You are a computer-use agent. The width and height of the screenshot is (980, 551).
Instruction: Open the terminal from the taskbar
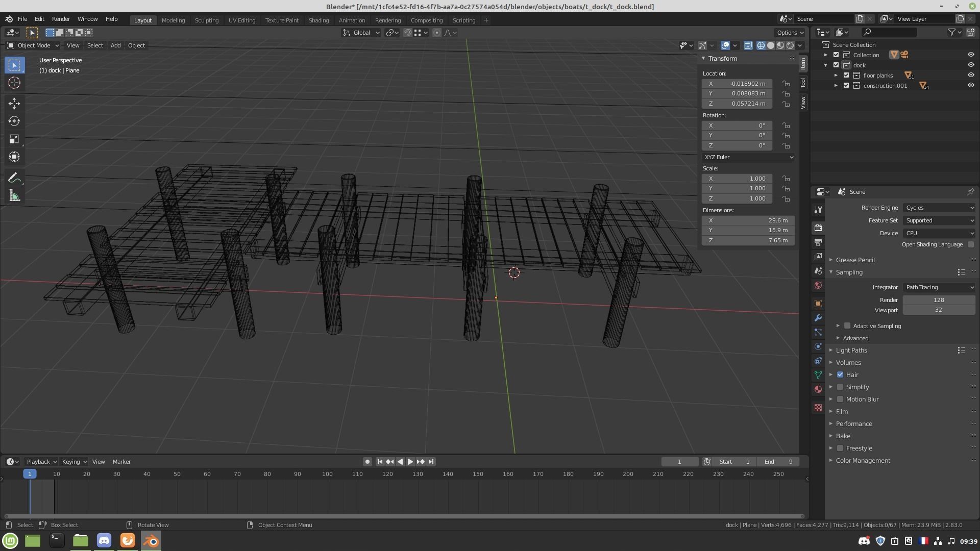(57, 541)
